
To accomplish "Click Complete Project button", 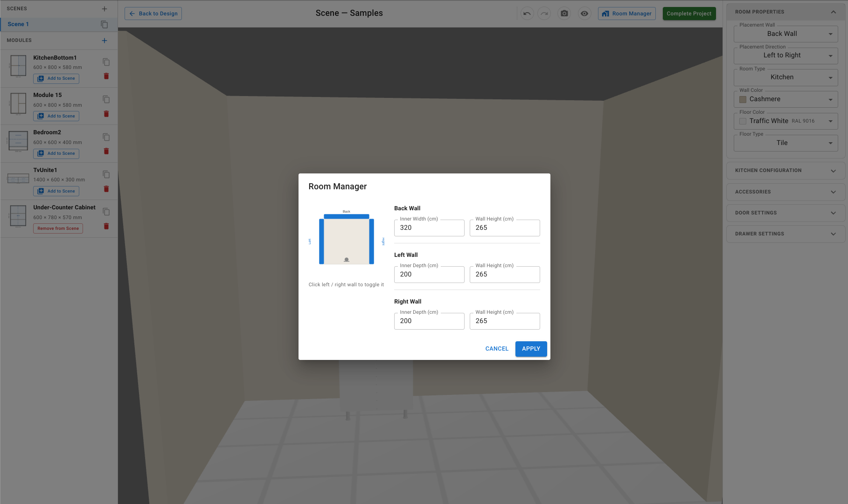I will (689, 14).
